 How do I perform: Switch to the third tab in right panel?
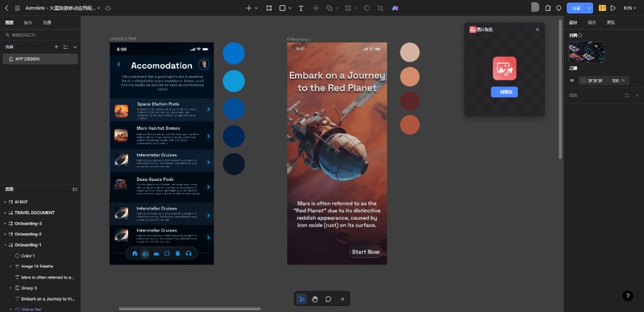[610, 23]
